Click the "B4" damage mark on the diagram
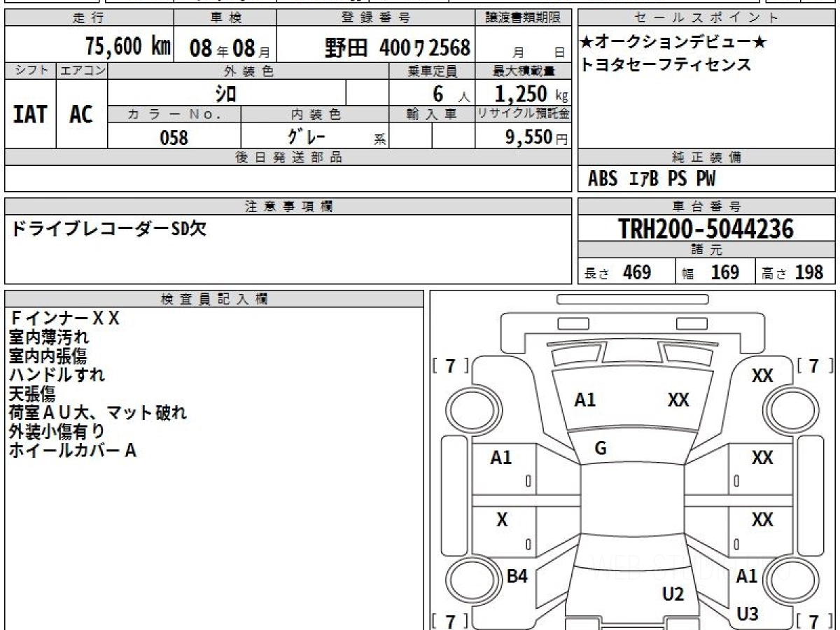Image resolution: width=840 pixels, height=630 pixels. pyautogui.click(x=517, y=576)
